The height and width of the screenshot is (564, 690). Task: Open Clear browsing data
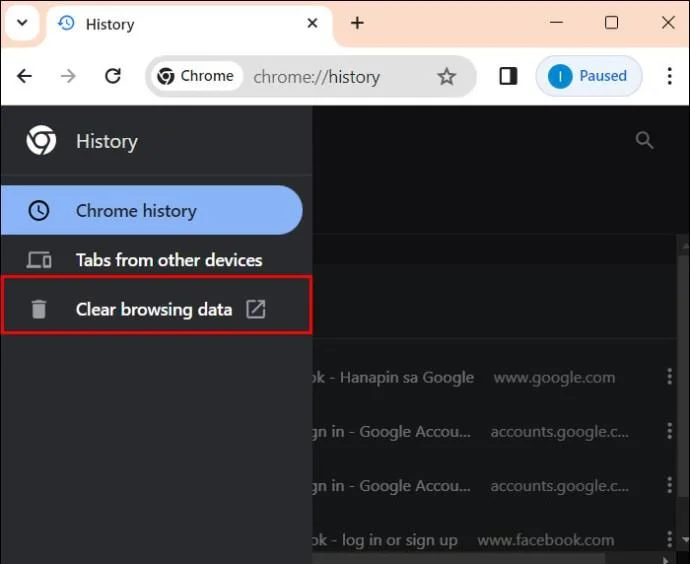click(x=156, y=310)
